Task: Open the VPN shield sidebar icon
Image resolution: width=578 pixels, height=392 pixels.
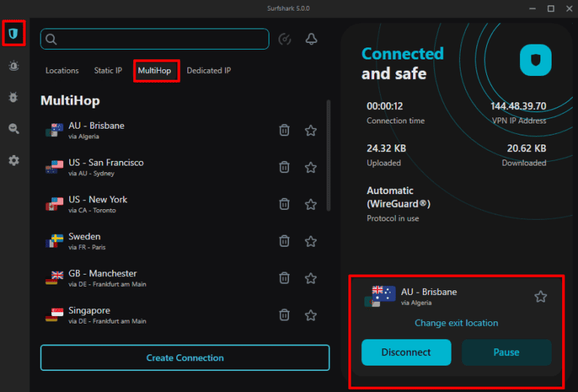Action: [x=14, y=34]
